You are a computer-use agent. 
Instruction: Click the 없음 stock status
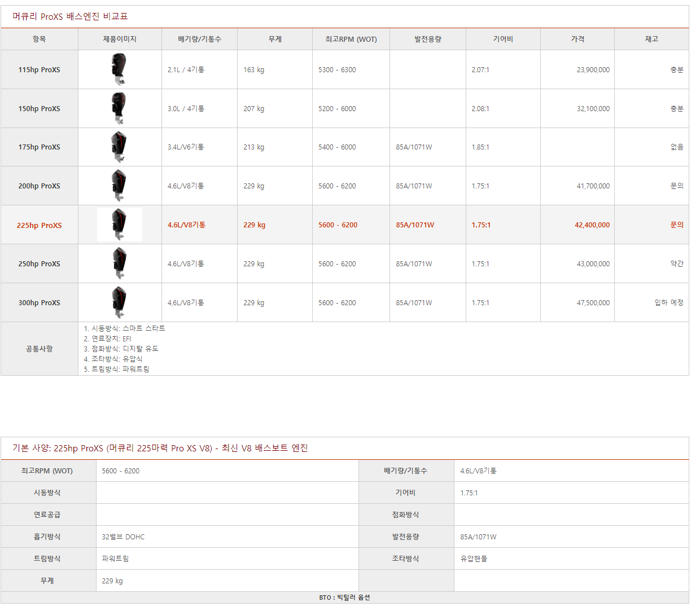[677, 147]
